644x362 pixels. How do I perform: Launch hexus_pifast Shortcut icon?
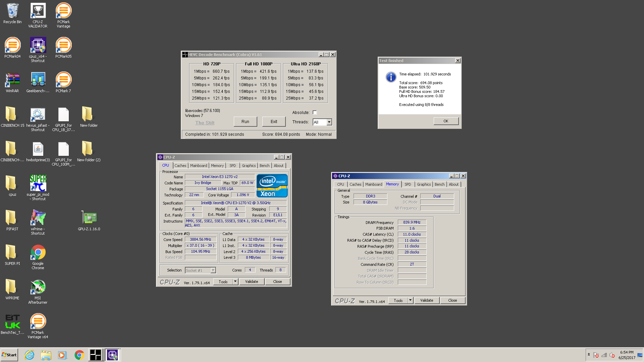click(x=38, y=119)
